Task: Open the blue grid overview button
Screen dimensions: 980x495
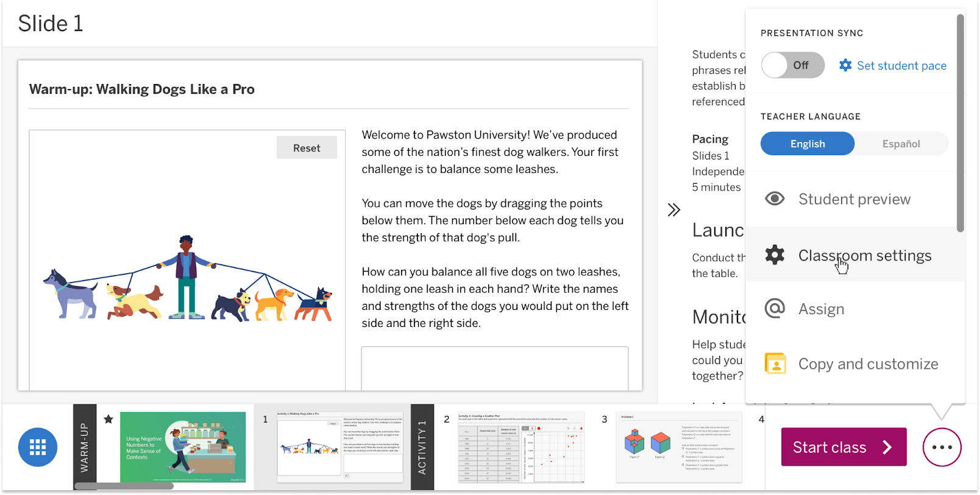Action: click(38, 448)
